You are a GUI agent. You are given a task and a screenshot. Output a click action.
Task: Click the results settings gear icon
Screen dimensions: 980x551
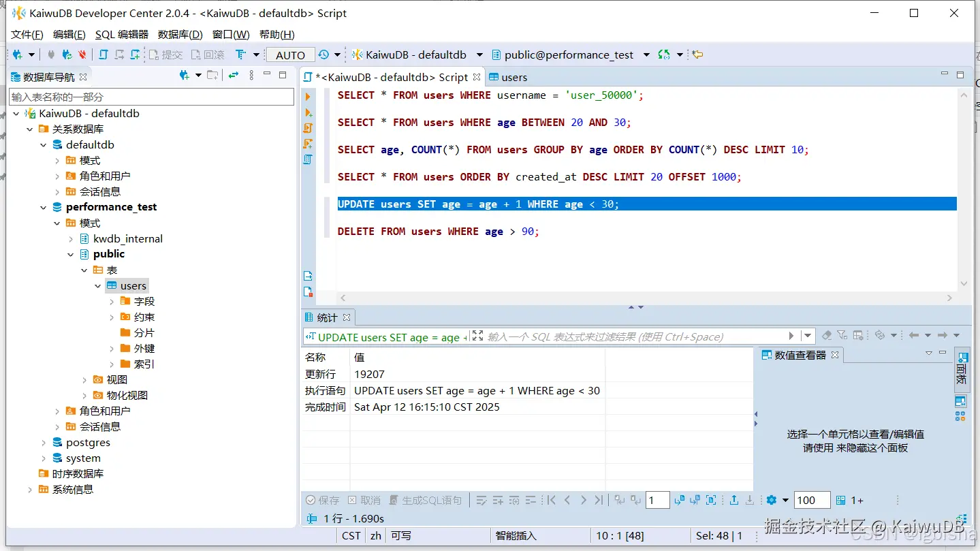(771, 500)
